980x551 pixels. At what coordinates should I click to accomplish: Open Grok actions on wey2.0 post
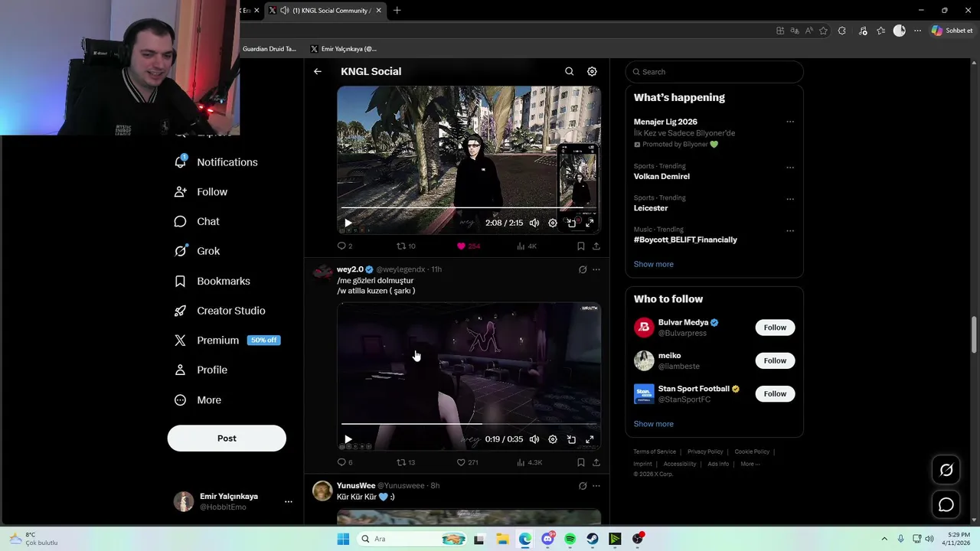583,269
